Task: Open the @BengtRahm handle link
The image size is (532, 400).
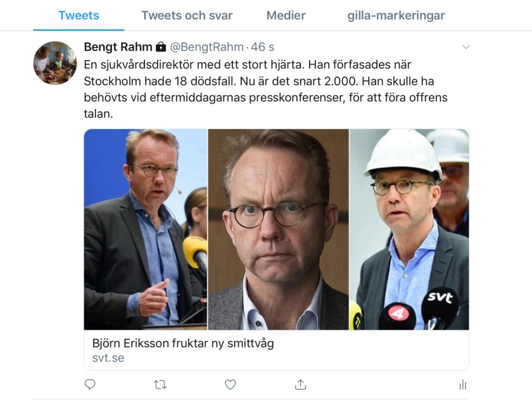Action: 207,47
